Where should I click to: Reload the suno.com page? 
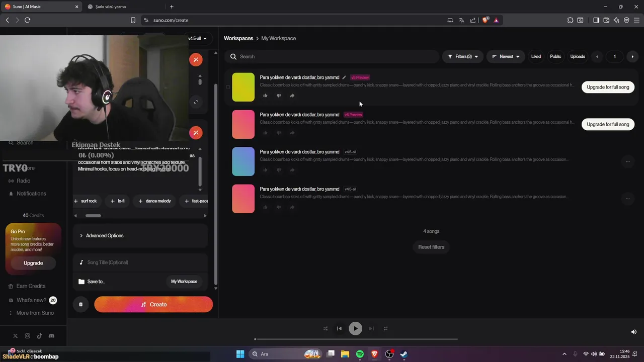(x=27, y=20)
